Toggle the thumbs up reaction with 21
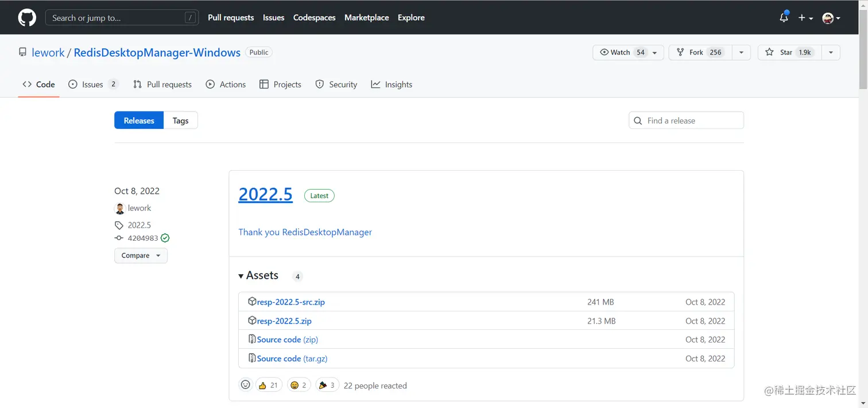The width and height of the screenshot is (868, 408). tap(268, 385)
